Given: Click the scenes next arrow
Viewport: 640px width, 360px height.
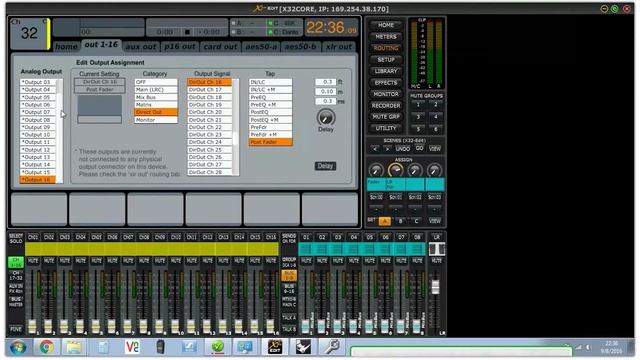Looking at the screenshot, I should (x=387, y=149).
